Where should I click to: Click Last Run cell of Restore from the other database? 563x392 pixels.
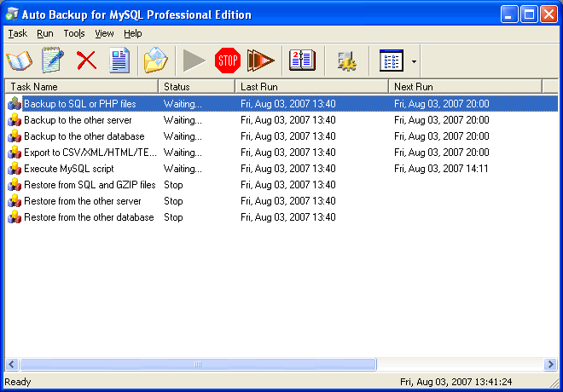(x=288, y=216)
